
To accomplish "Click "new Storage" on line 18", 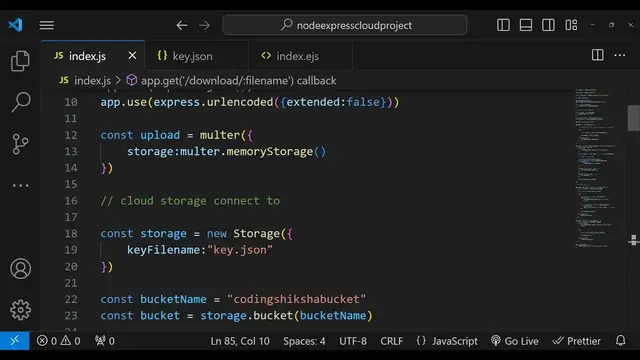I will point(243,233).
